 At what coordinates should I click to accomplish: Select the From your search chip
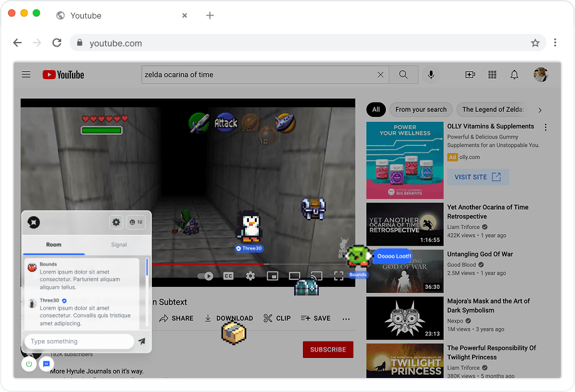pos(421,109)
